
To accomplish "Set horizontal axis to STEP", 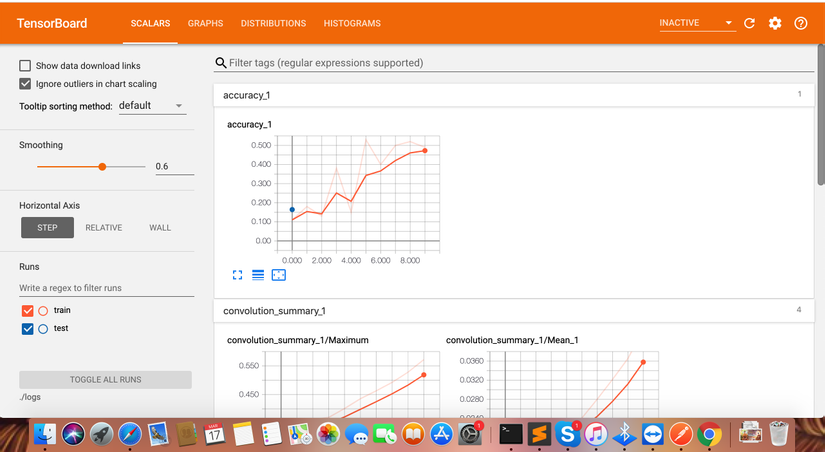I will pos(47,228).
